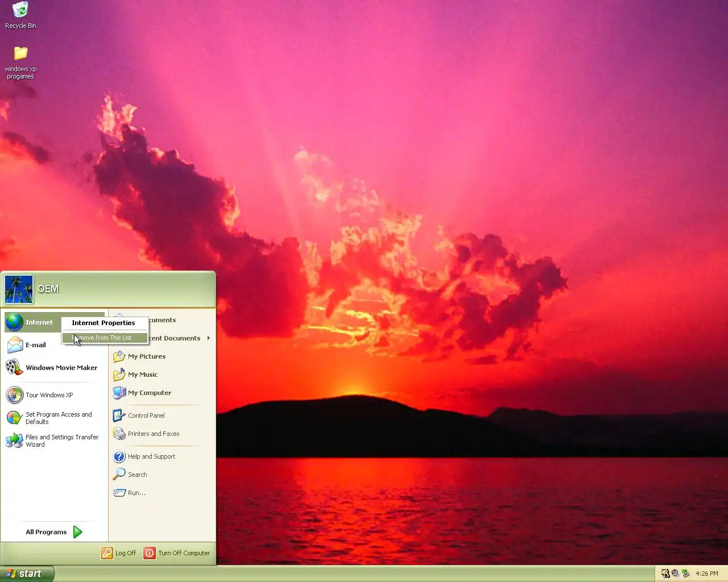Open Internet from the Start menu
This screenshot has height=582, width=728.
tap(32, 322)
